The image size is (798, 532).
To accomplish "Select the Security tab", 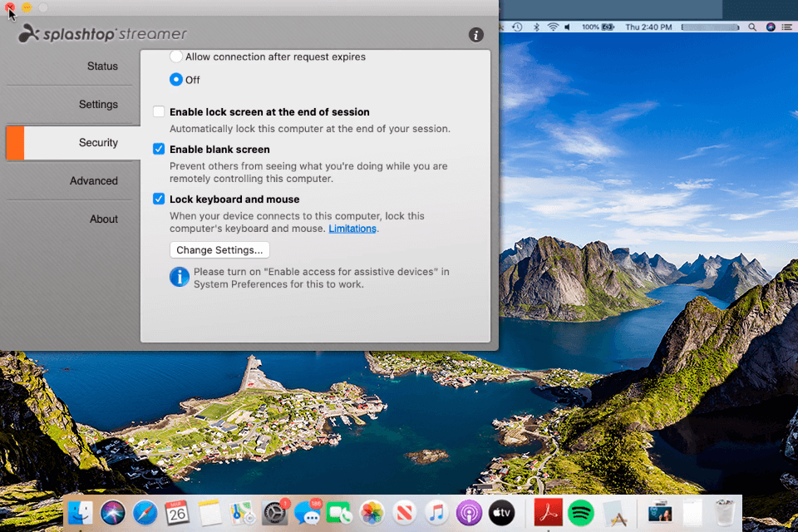I will (73, 142).
